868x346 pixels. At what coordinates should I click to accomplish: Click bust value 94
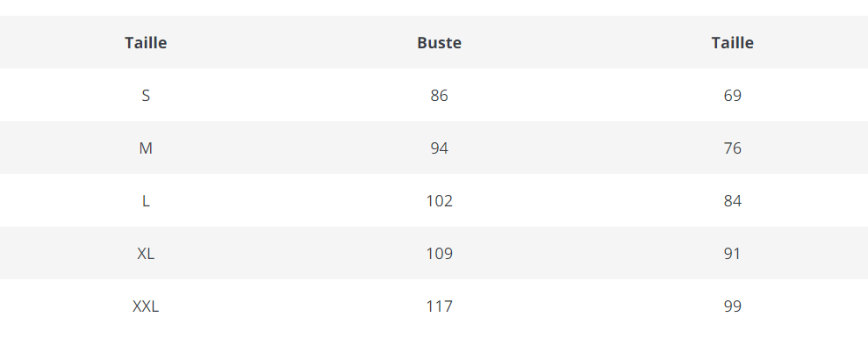[x=439, y=148]
